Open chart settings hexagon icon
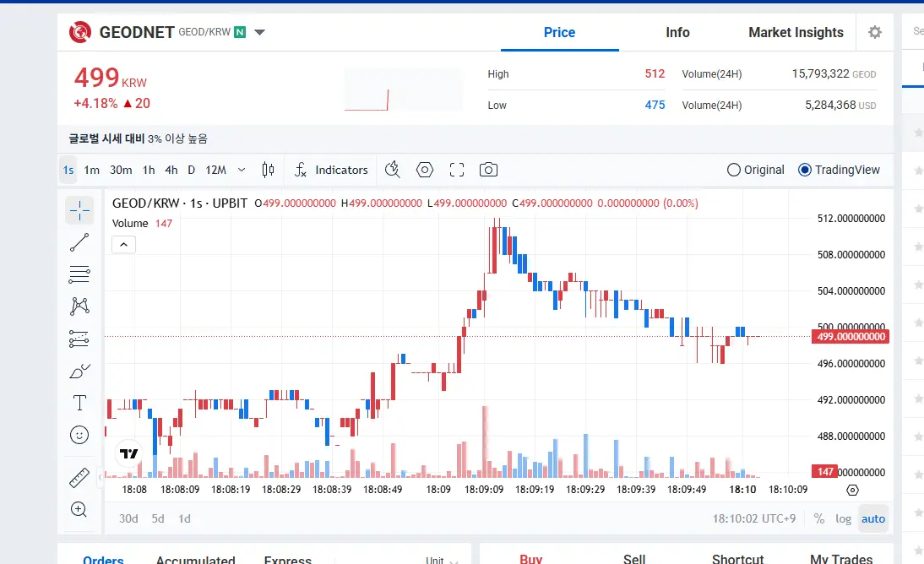The image size is (924, 564). pos(425,170)
